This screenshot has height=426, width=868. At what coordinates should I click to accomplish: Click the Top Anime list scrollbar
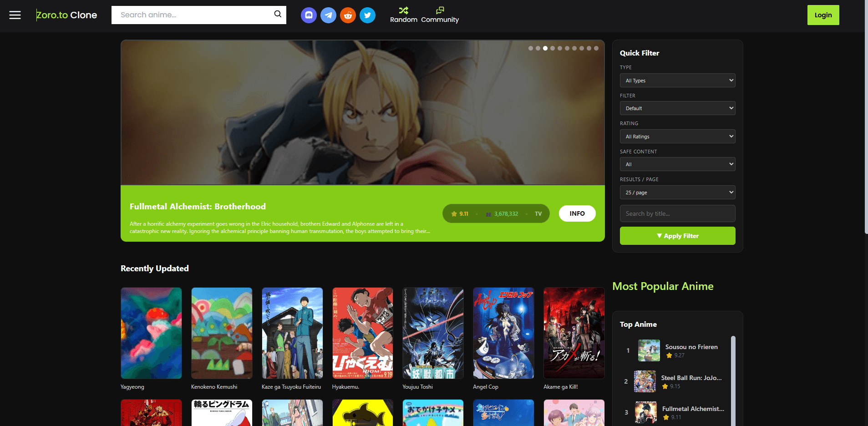(x=733, y=380)
